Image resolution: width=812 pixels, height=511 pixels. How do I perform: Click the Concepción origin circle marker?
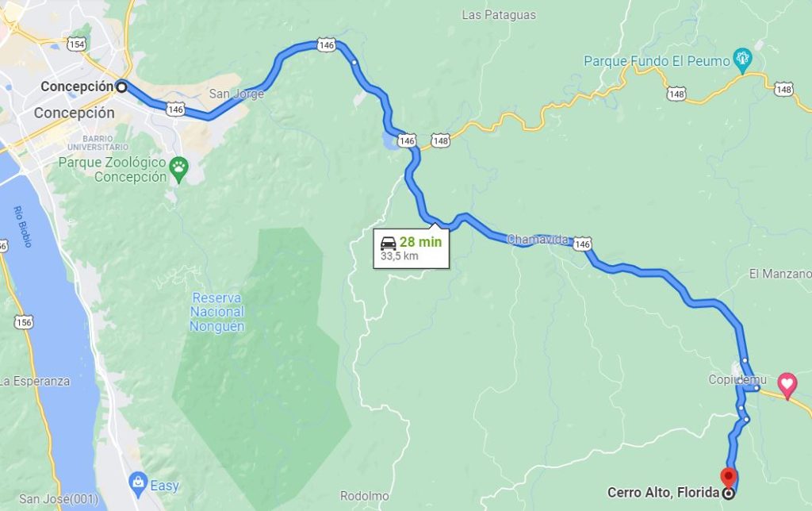pyautogui.click(x=121, y=87)
